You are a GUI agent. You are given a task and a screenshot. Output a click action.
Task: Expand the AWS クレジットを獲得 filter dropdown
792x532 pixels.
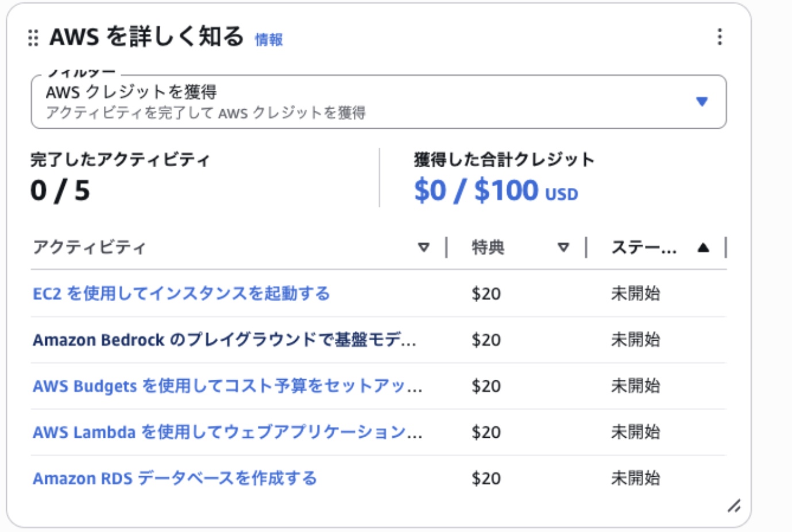point(368,102)
